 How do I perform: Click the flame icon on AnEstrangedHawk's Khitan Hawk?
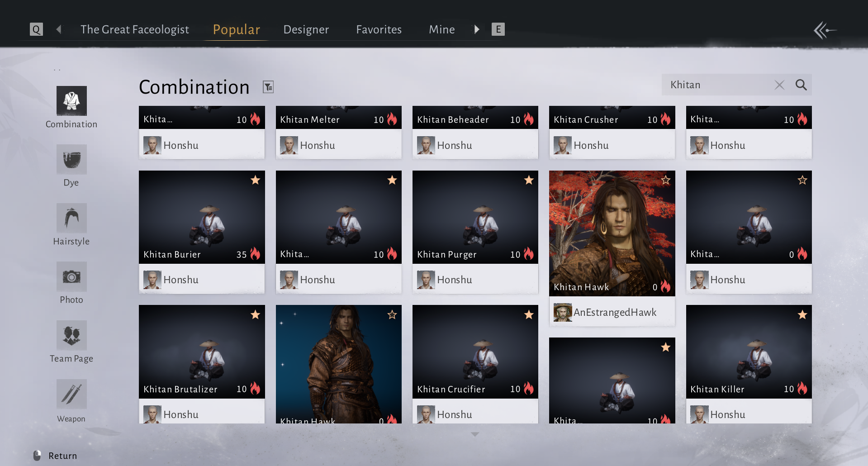pyautogui.click(x=666, y=286)
